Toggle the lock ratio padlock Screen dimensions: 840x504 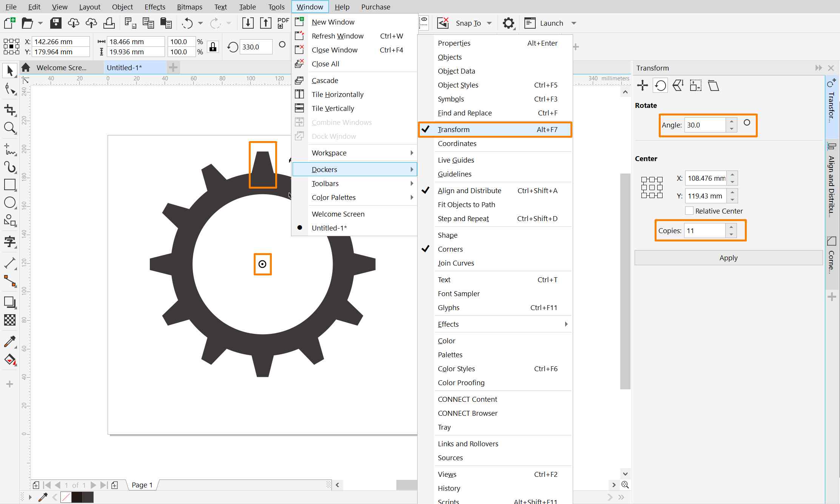point(213,47)
